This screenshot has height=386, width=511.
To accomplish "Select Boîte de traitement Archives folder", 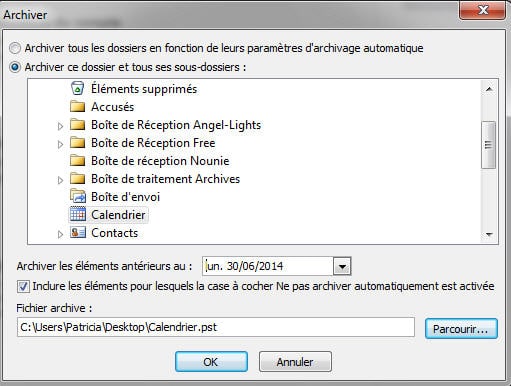I will click(165, 179).
